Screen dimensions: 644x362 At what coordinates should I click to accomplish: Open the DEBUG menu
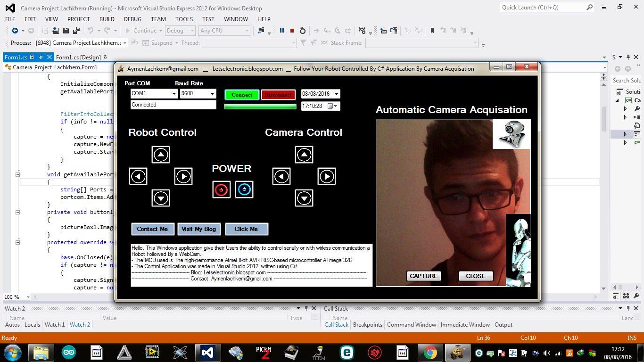click(x=132, y=19)
